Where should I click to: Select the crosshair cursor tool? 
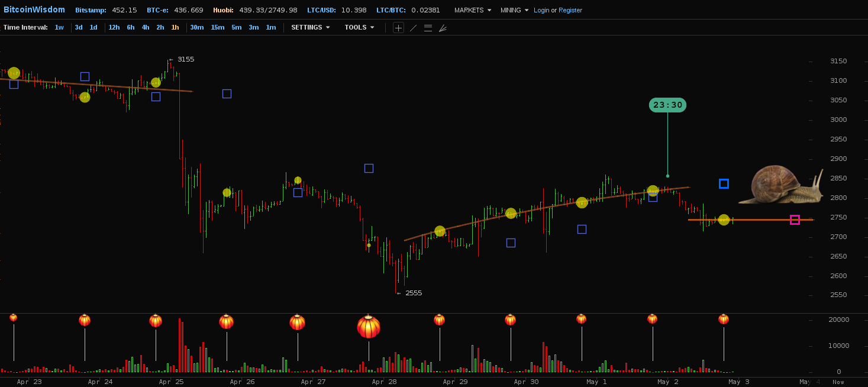(x=398, y=28)
